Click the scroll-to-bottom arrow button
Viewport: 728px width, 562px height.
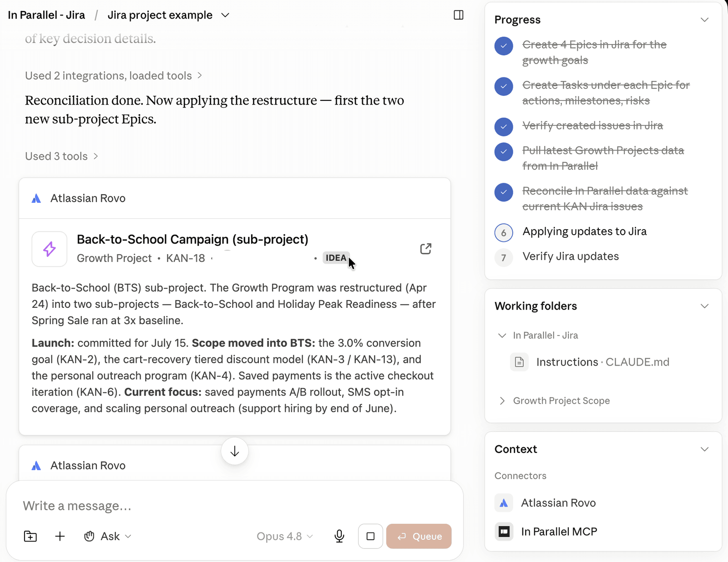click(235, 451)
